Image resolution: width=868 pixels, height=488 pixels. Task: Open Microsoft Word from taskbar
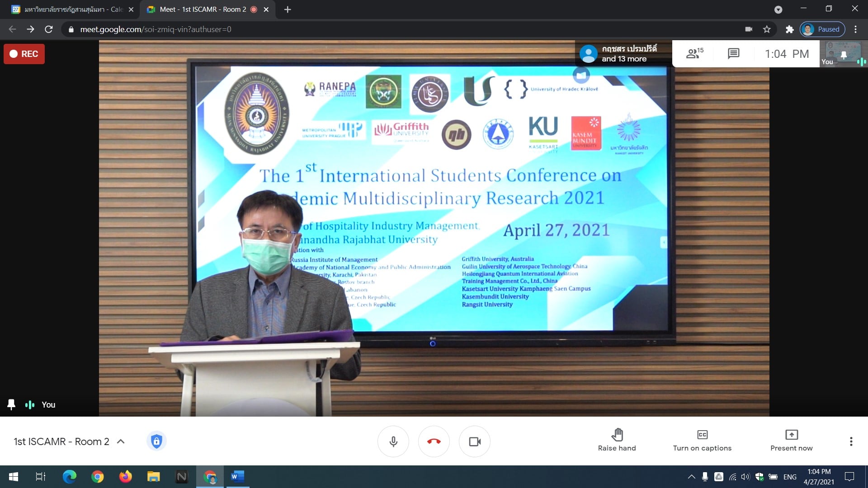pyautogui.click(x=237, y=477)
